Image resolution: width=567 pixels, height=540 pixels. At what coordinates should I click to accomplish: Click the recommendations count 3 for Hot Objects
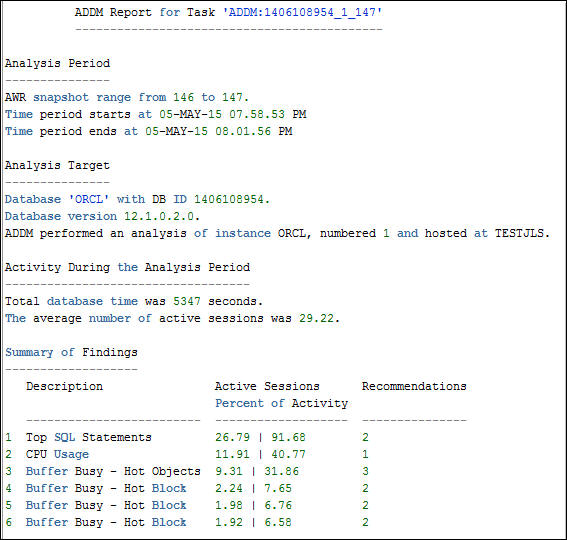[x=365, y=471]
